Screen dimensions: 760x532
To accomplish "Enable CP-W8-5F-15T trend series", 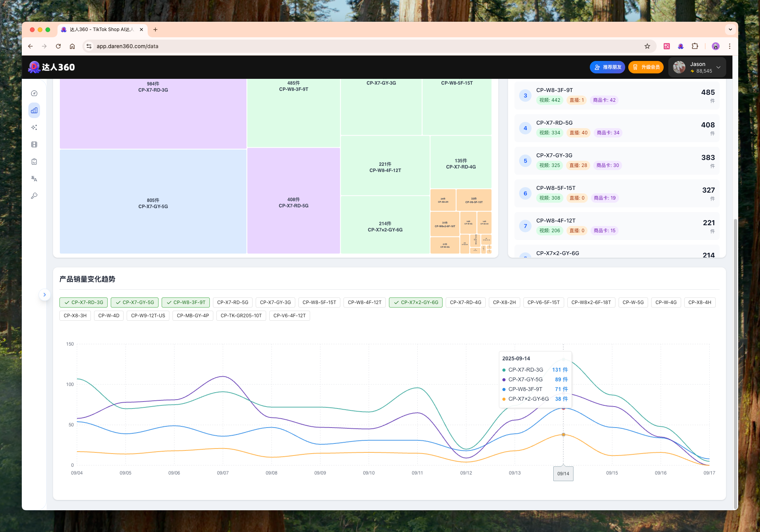I will coord(319,303).
